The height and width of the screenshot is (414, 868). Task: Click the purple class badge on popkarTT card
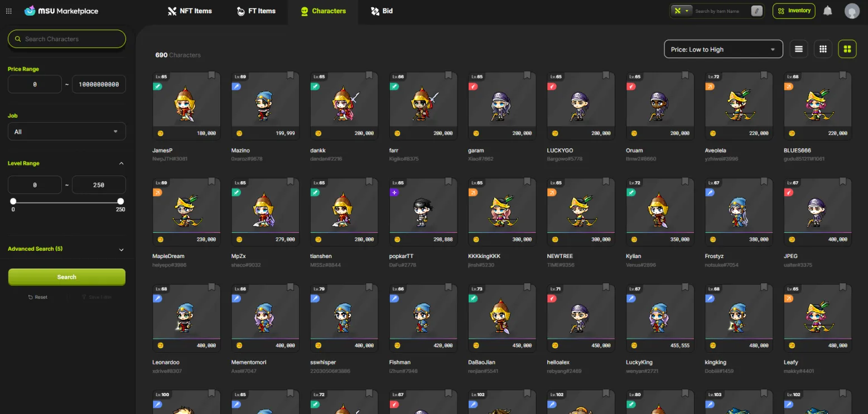[394, 192]
